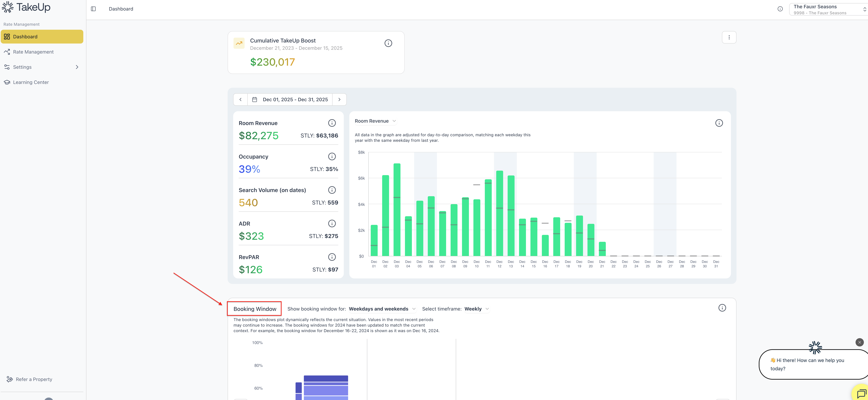Screen dimensions: 868x400
Task: Open Rate Management in sidebar
Action: pos(33,52)
